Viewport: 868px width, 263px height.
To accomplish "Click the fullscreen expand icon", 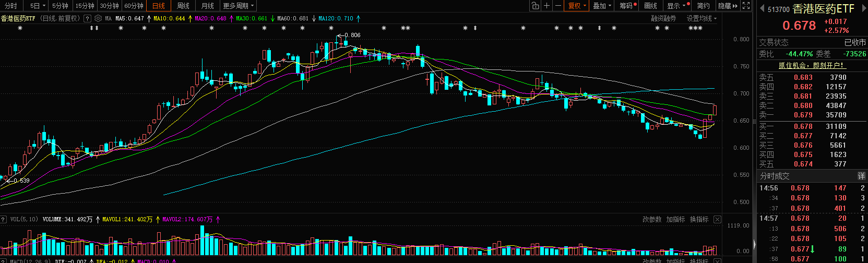I will pyautogui.click(x=746, y=6).
